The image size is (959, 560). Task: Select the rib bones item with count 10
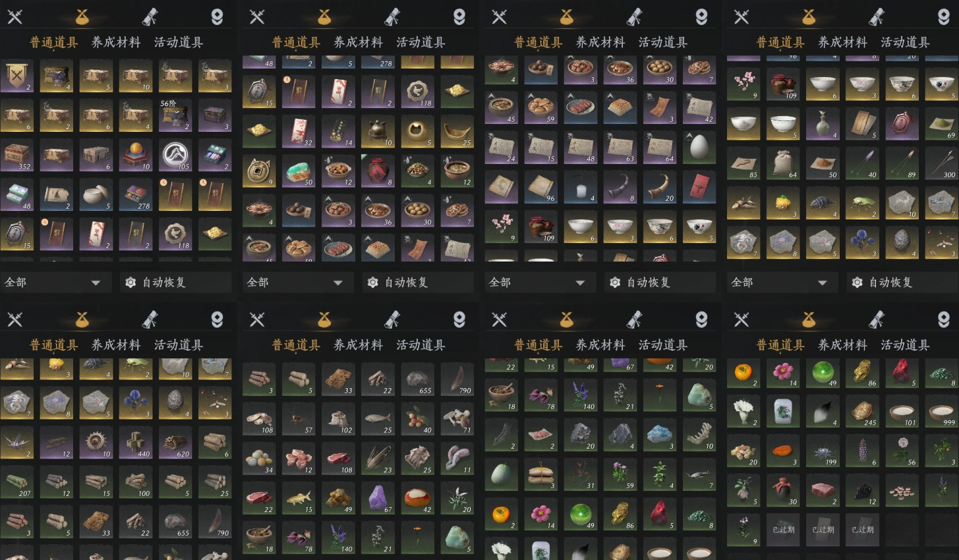tap(699, 435)
